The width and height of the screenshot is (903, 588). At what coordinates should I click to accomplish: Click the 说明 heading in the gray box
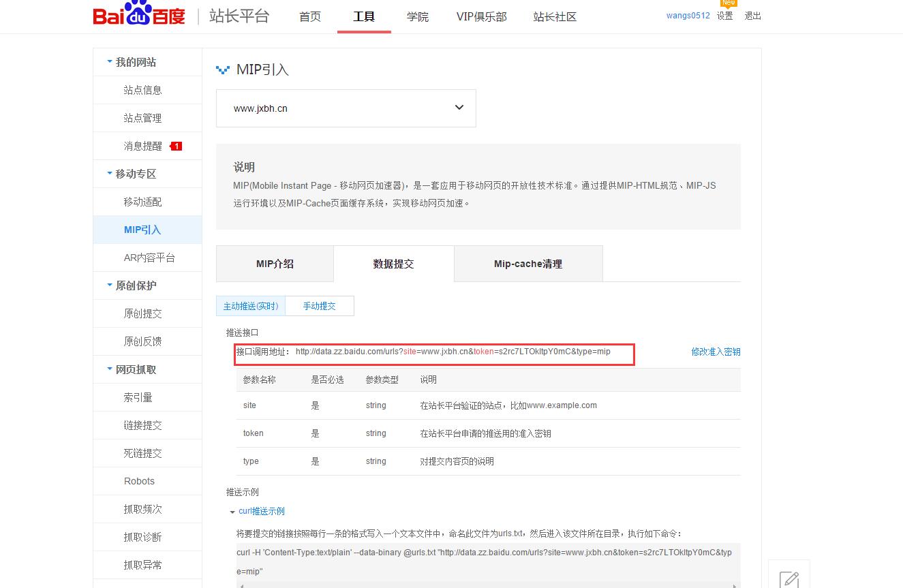pyautogui.click(x=244, y=167)
